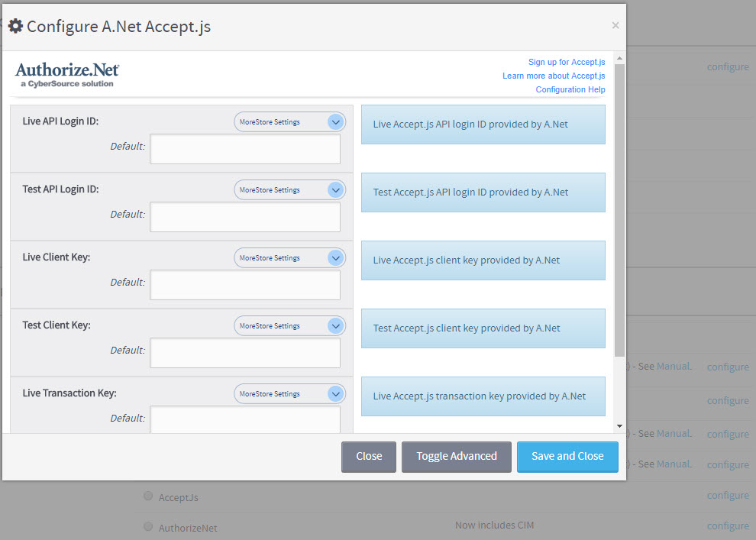
Task: Open the Configuration Help link
Action: coord(570,89)
